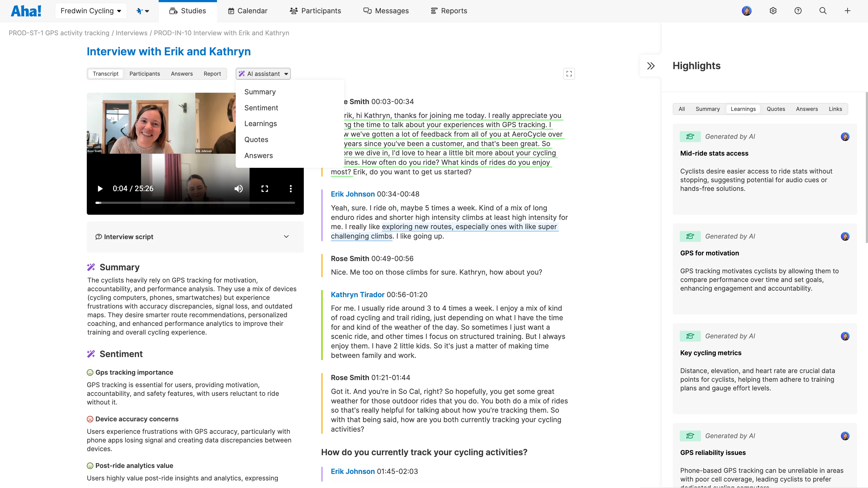868x488 pixels.
Task: Collapse the Highlights panel
Action: click(650, 66)
